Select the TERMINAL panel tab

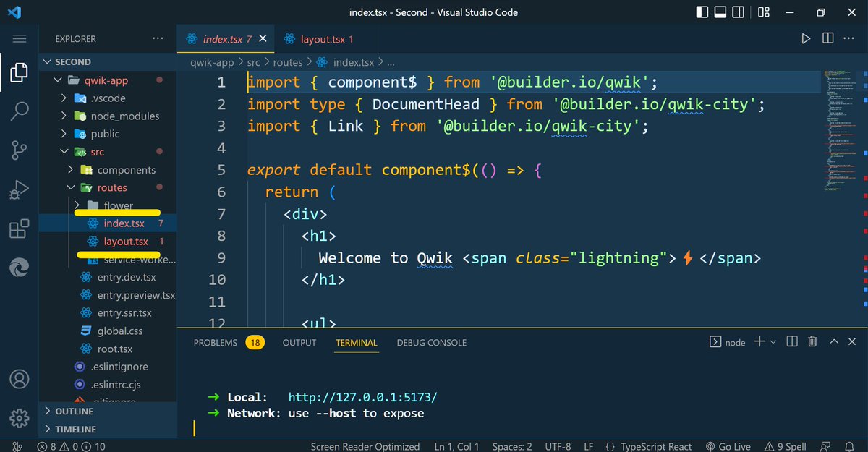[x=357, y=342]
